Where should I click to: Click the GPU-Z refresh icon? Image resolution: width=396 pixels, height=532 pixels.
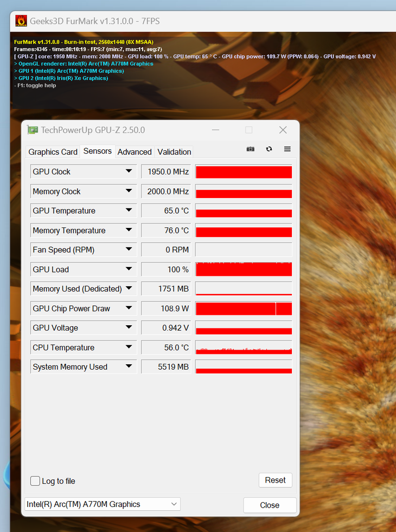click(269, 149)
